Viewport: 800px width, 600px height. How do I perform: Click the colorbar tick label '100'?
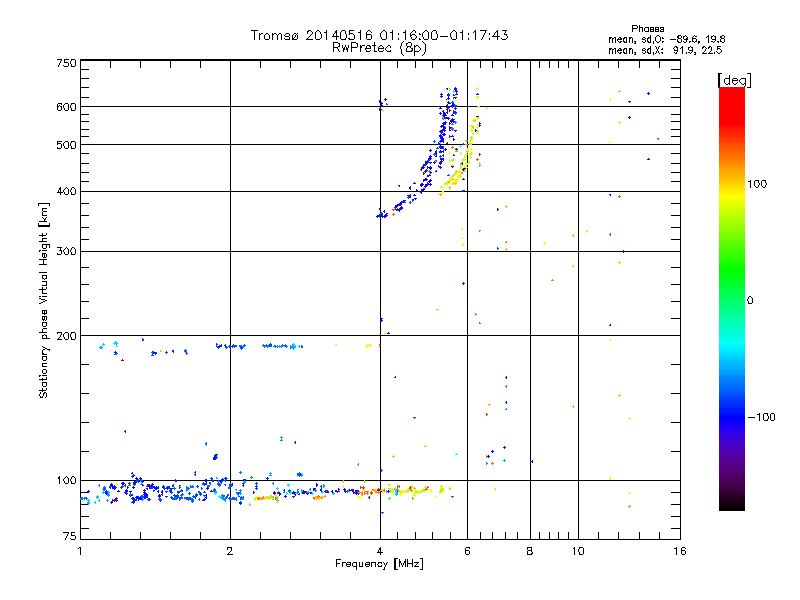pyautogui.click(x=757, y=184)
